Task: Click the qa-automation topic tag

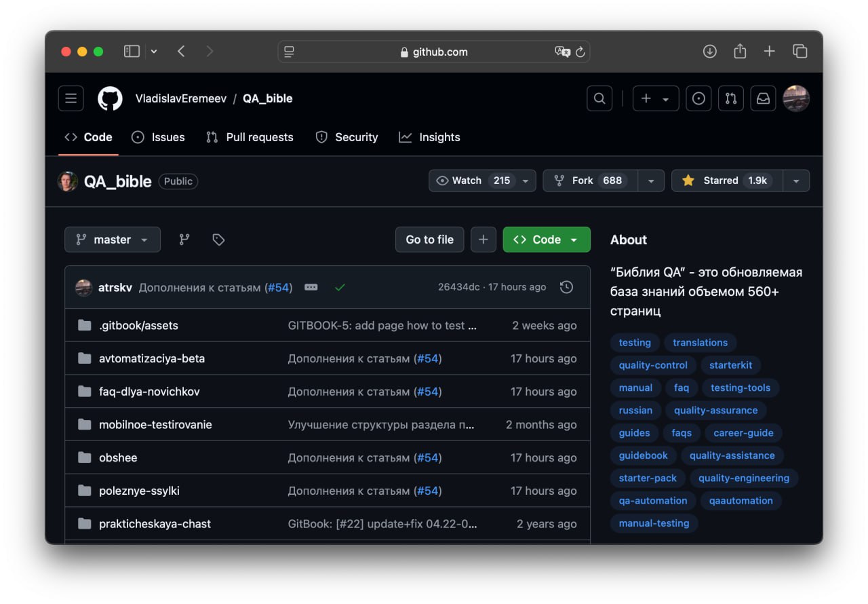Action: point(653,501)
